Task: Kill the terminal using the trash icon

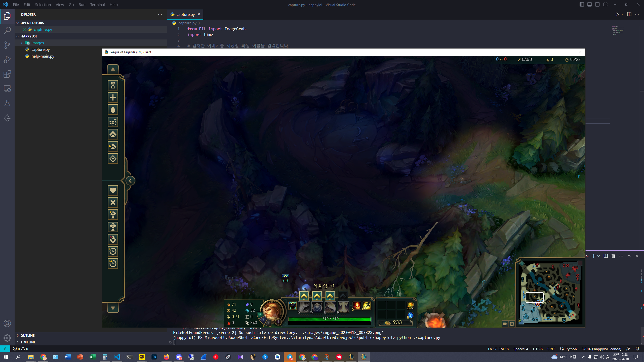Action: click(613, 256)
